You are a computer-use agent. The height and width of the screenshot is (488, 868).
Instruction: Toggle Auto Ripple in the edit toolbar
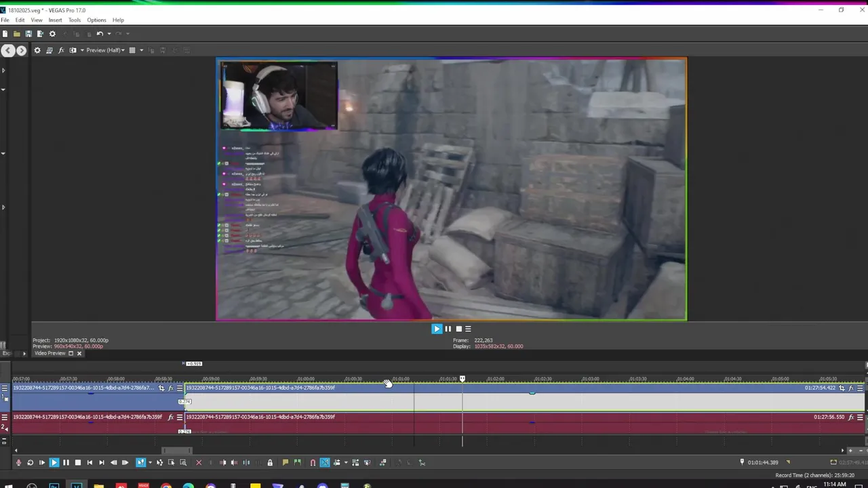pos(337,463)
